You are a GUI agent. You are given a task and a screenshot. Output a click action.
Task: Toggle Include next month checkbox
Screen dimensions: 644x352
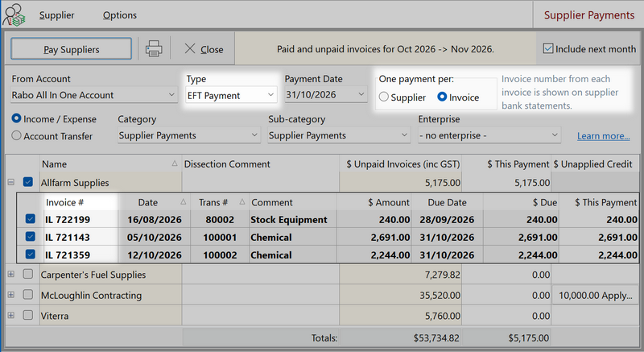(548, 48)
